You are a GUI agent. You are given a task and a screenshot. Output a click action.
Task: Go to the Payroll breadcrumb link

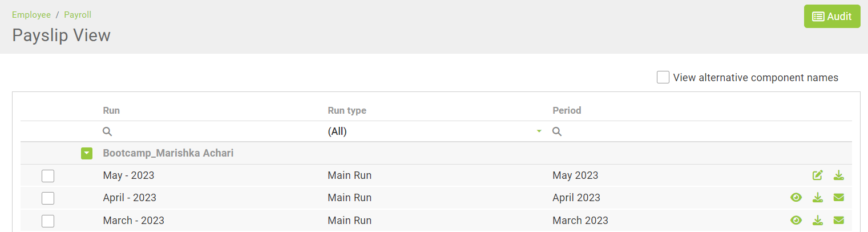(x=78, y=15)
